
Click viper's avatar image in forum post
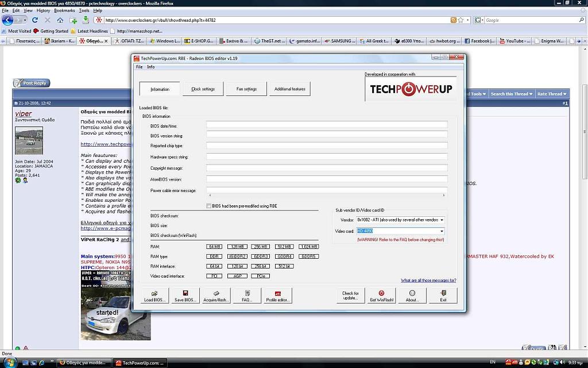(x=29, y=140)
